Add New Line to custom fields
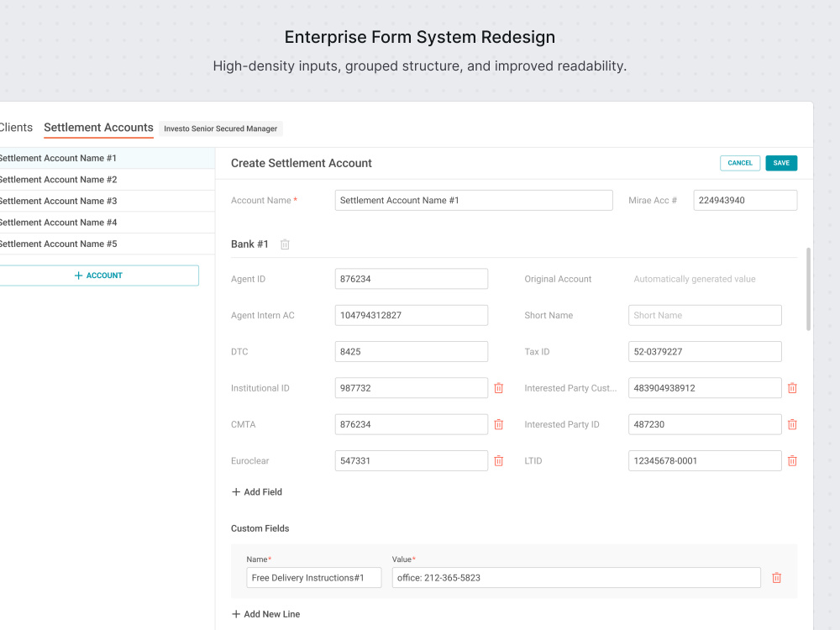Viewport: 840px width, 630px height. point(265,614)
